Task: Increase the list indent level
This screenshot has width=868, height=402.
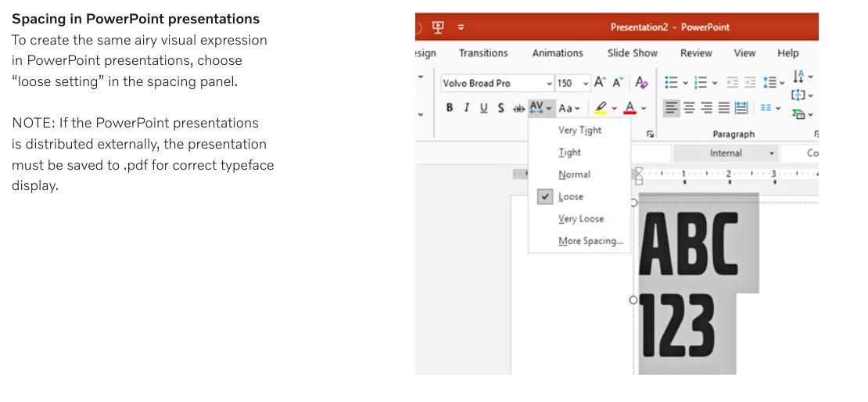Action: click(x=750, y=82)
